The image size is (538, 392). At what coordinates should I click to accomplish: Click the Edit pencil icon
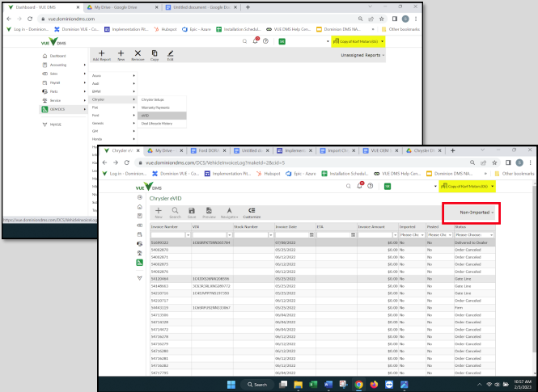click(x=170, y=53)
